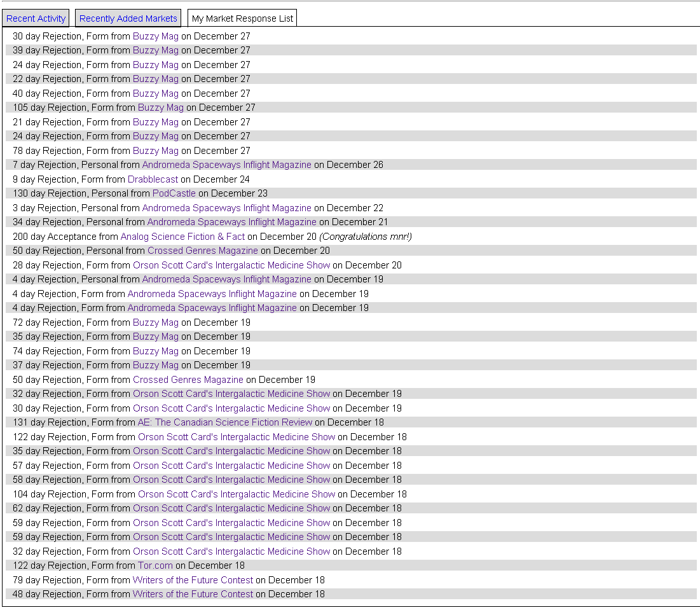Click Intergalactic Medicine Show in the 122 day row

pos(237,437)
